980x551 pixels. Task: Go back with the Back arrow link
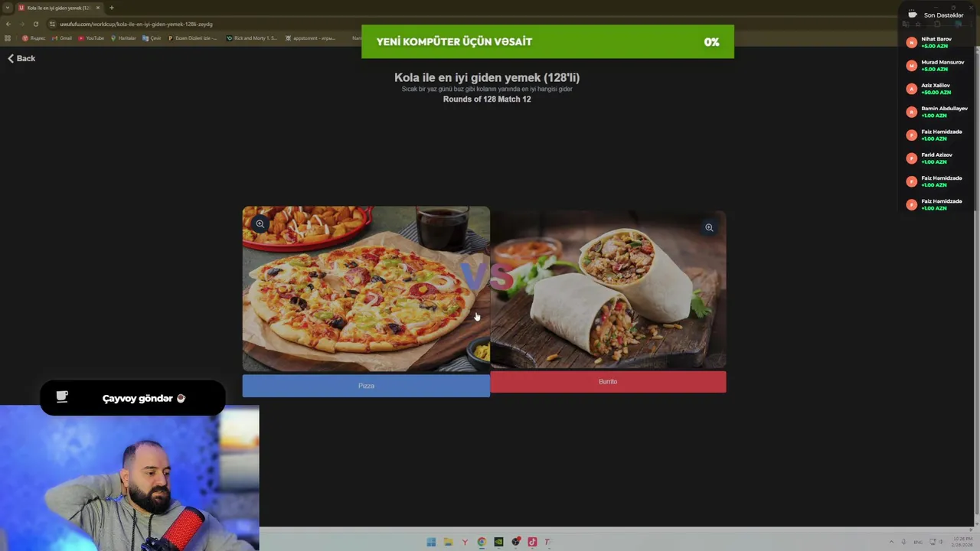point(21,58)
